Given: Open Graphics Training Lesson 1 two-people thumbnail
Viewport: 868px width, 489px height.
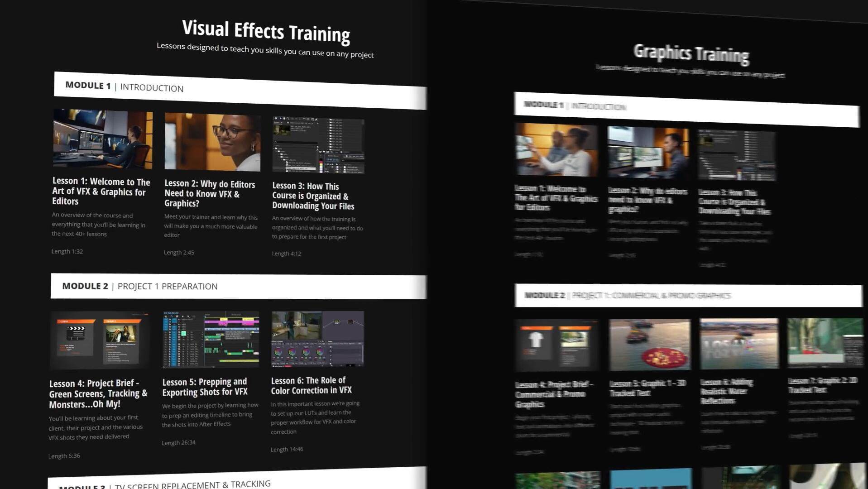Looking at the screenshot, I should pos(556,150).
